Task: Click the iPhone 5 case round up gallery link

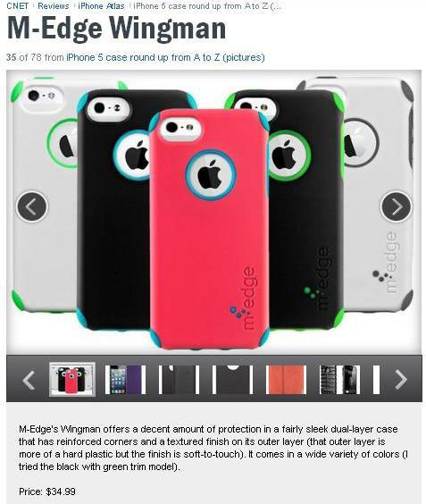Action: (165, 57)
